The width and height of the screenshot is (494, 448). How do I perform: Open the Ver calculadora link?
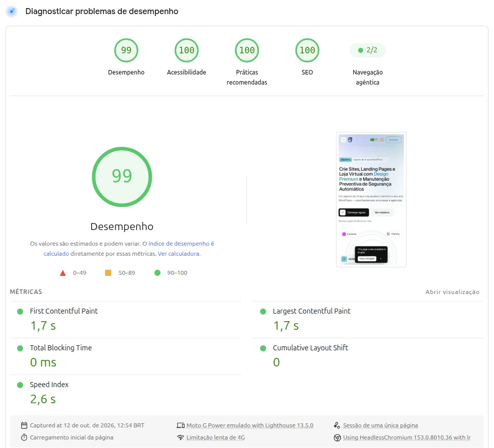178,254
